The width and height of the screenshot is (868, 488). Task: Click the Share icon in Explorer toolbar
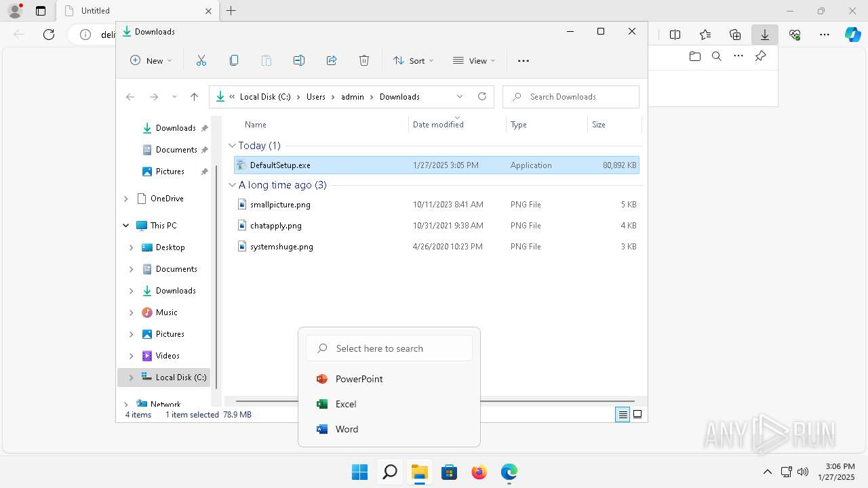pyautogui.click(x=332, y=60)
